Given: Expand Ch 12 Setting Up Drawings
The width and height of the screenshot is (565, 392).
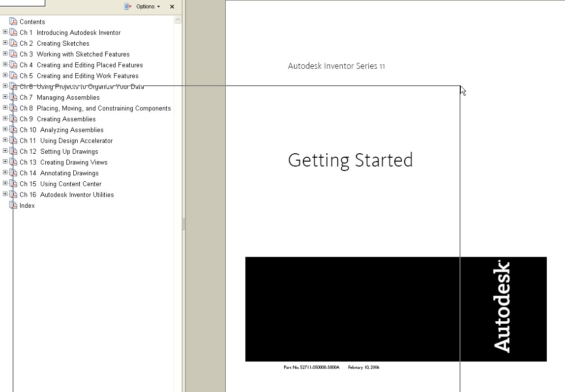Looking at the screenshot, I should pos(5,151).
